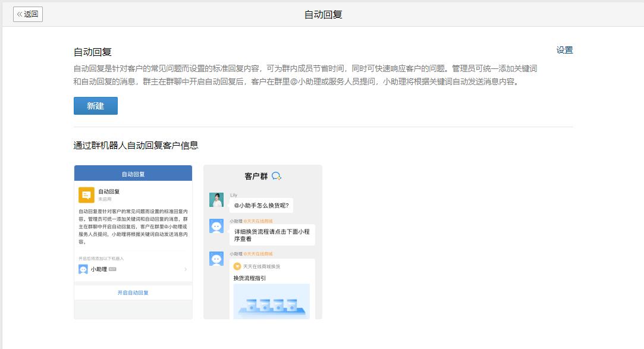Click the blue 自动回复 header bar of the preview card
Image resolution: width=644 pixels, height=349 pixels.
(x=132, y=173)
